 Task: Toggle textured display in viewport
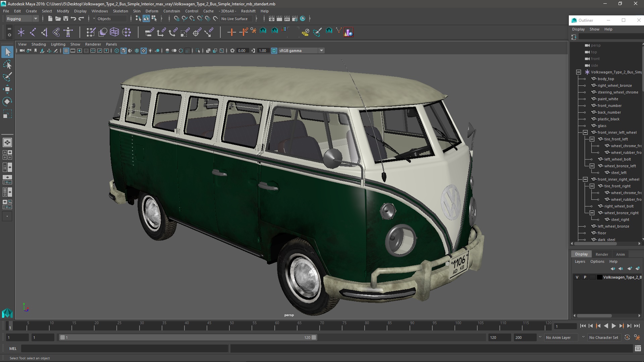[x=144, y=51]
